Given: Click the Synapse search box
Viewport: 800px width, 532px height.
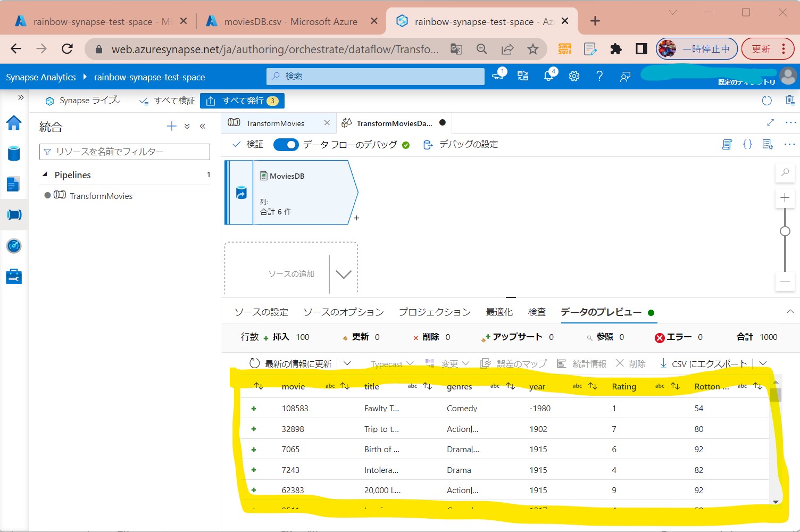Looking at the screenshot, I should [x=376, y=76].
